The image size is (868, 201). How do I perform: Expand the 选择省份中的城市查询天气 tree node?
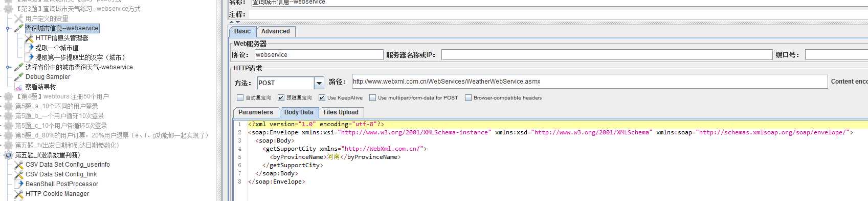point(8,67)
